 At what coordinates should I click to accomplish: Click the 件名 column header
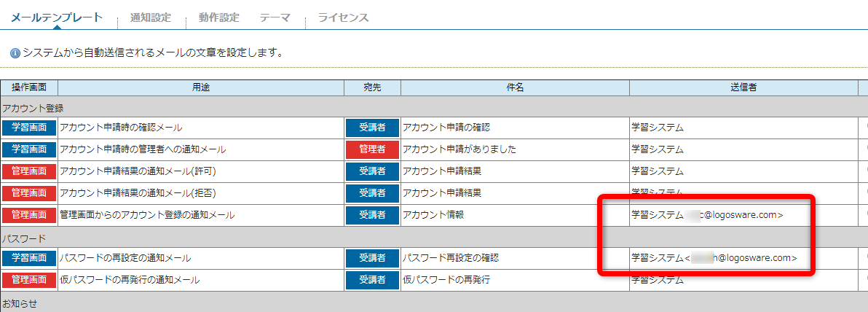coord(515,87)
